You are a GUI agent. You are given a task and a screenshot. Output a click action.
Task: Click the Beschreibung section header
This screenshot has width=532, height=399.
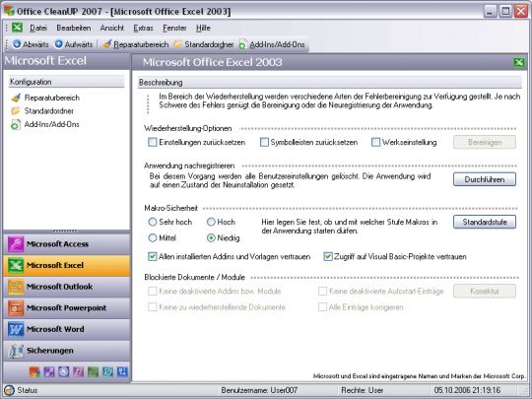click(x=329, y=83)
